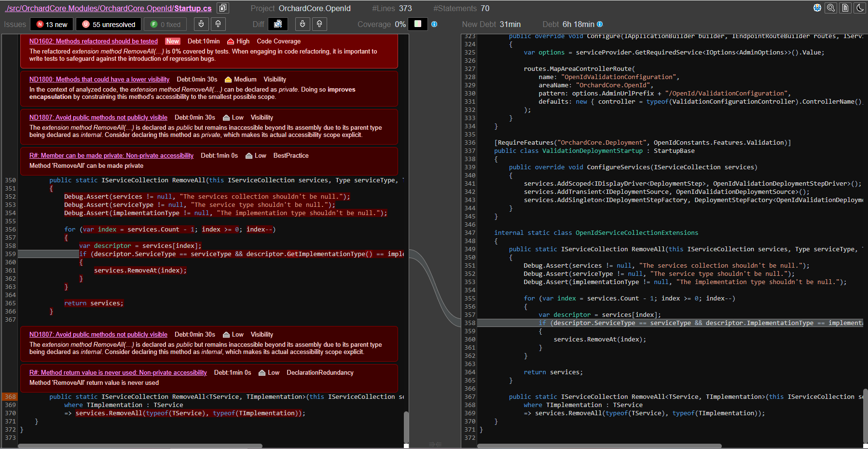Open the second ND1807 rule above line 368
The width and height of the screenshot is (868, 449).
click(x=98, y=335)
